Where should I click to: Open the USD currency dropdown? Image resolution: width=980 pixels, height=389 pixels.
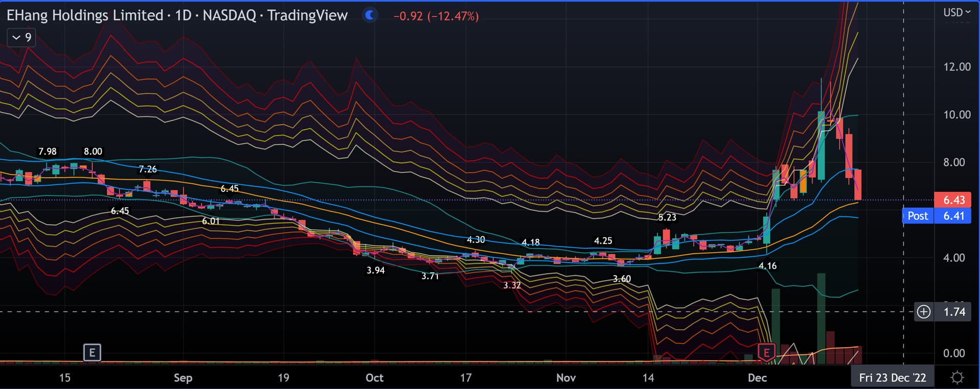tap(957, 12)
